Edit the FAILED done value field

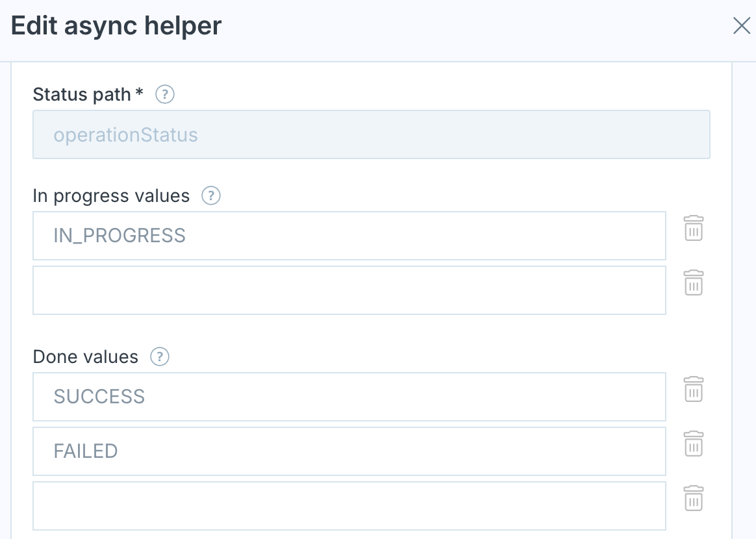pyautogui.click(x=349, y=451)
